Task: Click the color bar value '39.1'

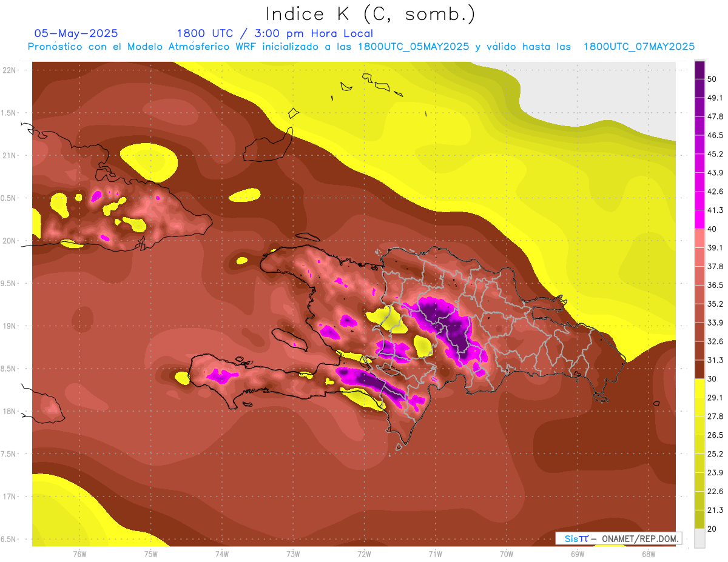Action: [x=715, y=248]
